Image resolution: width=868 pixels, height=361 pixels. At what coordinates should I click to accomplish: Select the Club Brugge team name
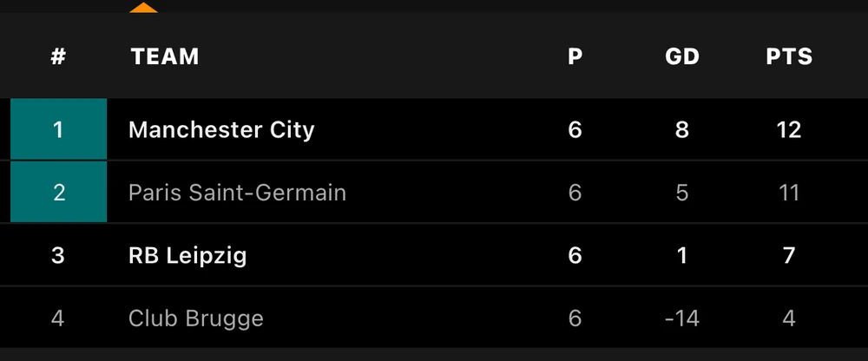(x=196, y=318)
